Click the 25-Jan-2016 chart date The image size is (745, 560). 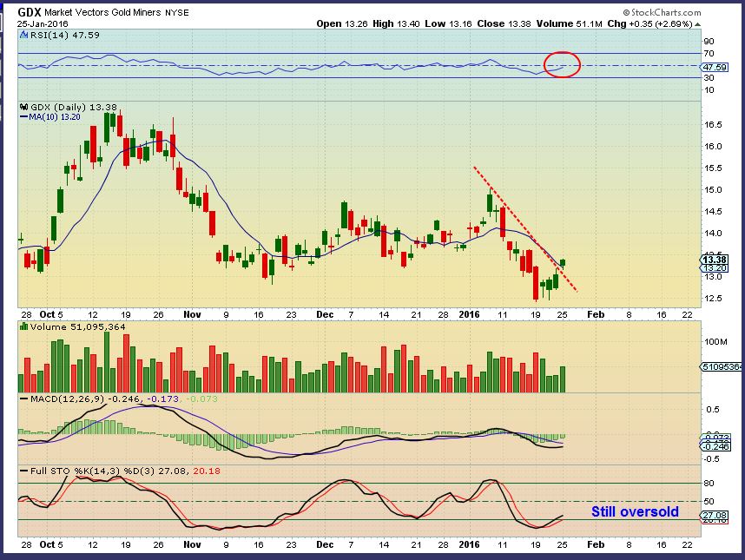click(43, 23)
